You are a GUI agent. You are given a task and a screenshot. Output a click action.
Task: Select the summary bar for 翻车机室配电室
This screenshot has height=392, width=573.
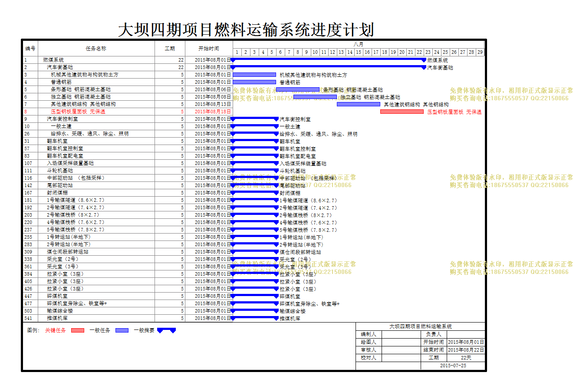[255, 156]
